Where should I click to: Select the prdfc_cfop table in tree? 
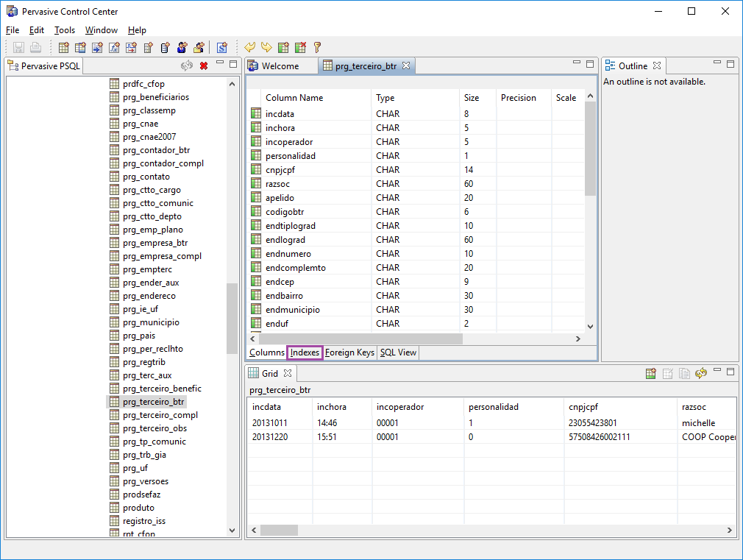[x=143, y=84]
